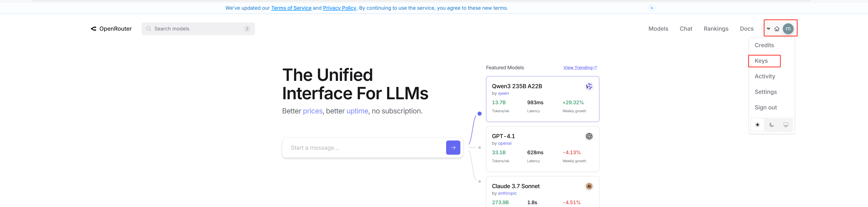868x207 pixels.
Task: Open Activity from the account menu
Action: coord(765,76)
